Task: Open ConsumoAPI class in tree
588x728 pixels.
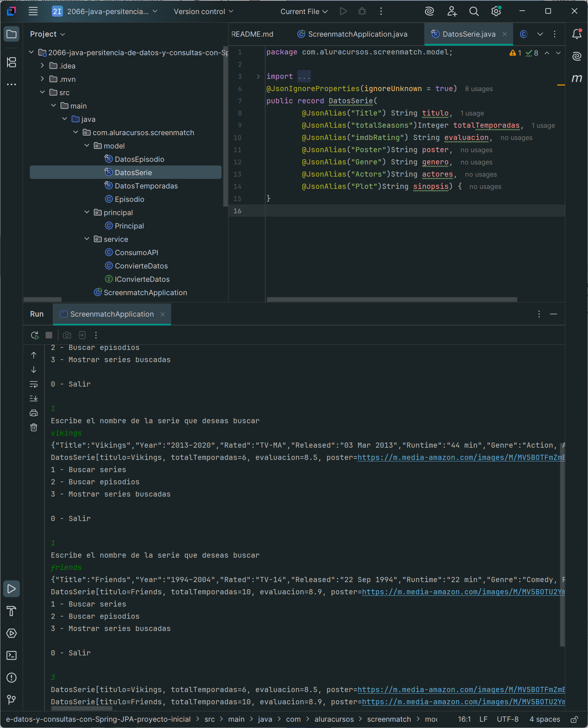Action: tap(136, 253)
